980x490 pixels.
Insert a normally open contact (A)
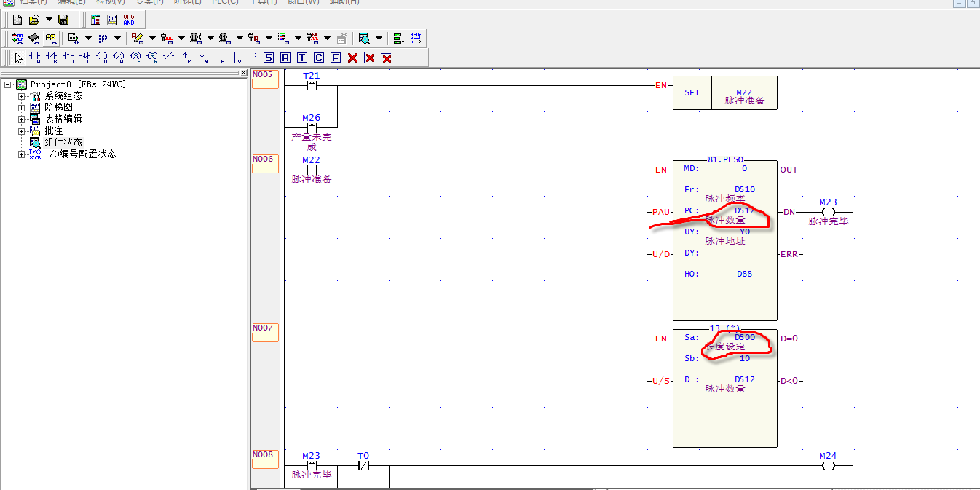[x=34, y=58]
